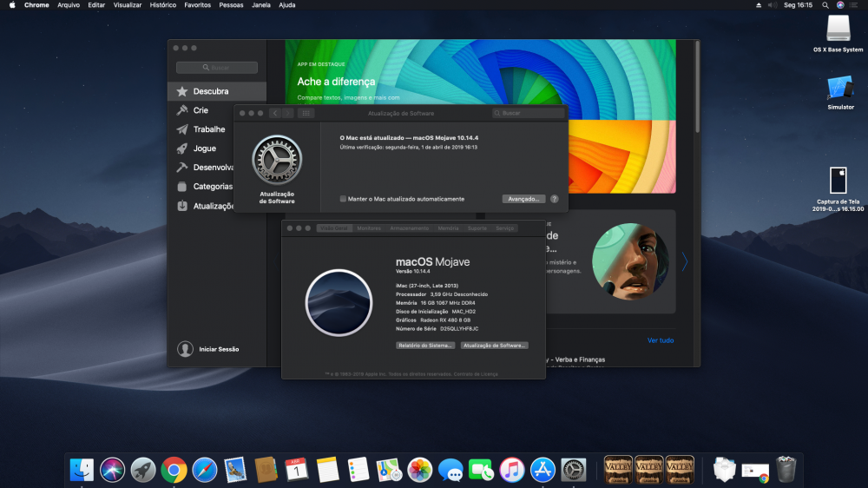Image resolution: width=868 pixels, height=488 pixels.
Task: Open Launchpad rocket icon in Dock
Action: point(143,470)
